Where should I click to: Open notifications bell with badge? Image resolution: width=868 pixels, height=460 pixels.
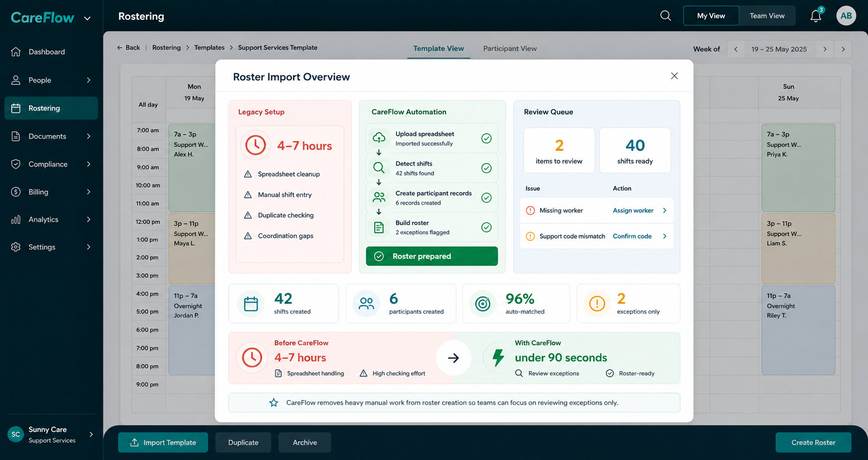click(816, 16)
